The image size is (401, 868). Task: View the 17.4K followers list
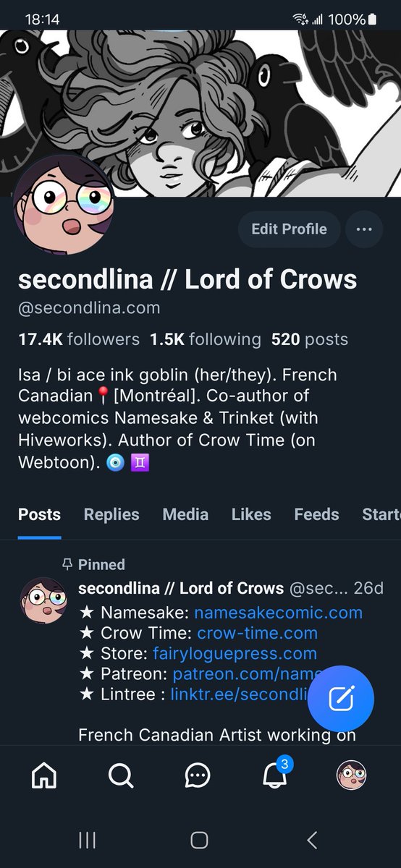[78, 339]
